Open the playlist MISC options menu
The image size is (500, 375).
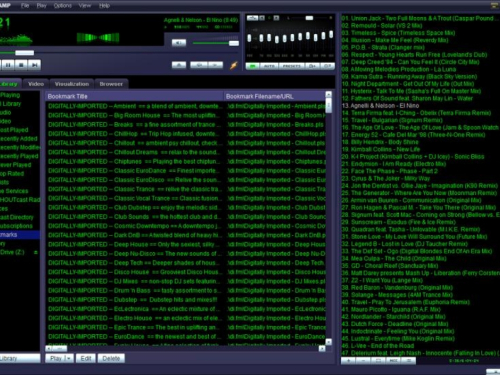(393, 361)
